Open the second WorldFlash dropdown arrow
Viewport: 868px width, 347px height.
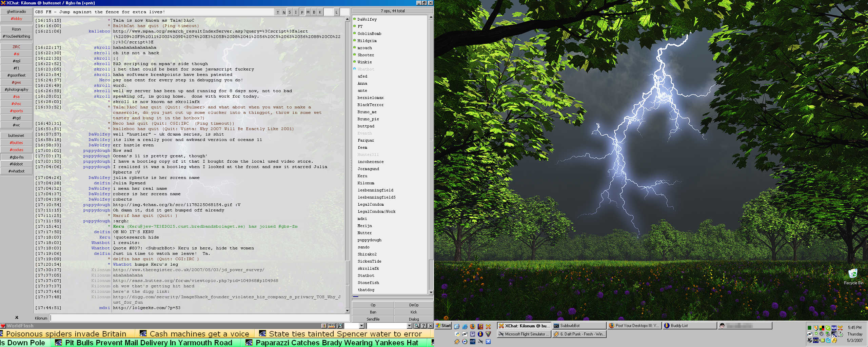(409, 326)
